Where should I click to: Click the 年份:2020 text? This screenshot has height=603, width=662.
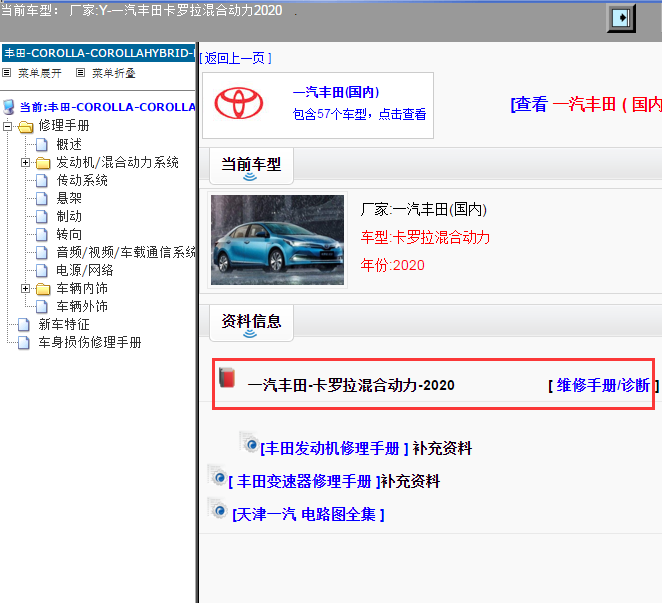(392, 265)
